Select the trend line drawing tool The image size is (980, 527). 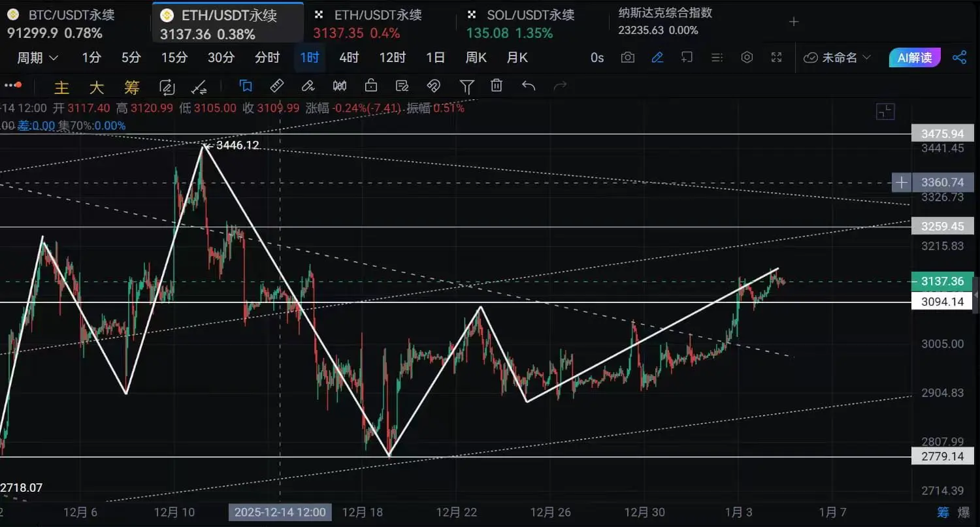[199, 87]
